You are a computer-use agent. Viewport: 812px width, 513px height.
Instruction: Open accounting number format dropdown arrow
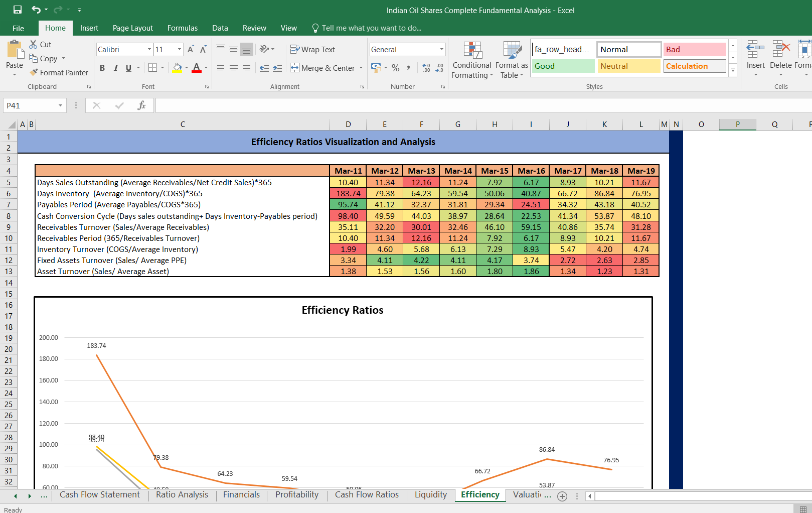click(x=386, y=68)
